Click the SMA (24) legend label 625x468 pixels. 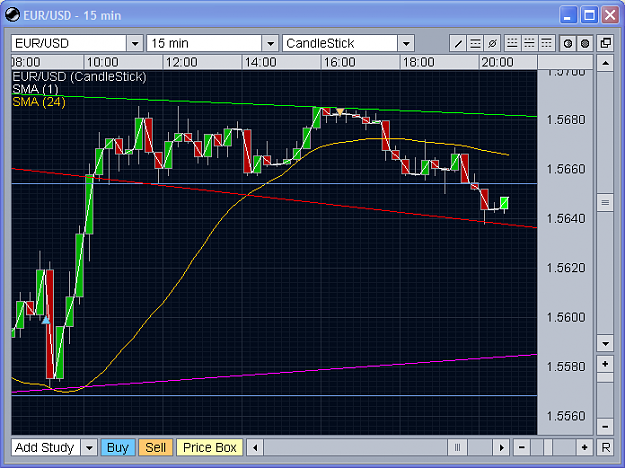click(39, 102)
